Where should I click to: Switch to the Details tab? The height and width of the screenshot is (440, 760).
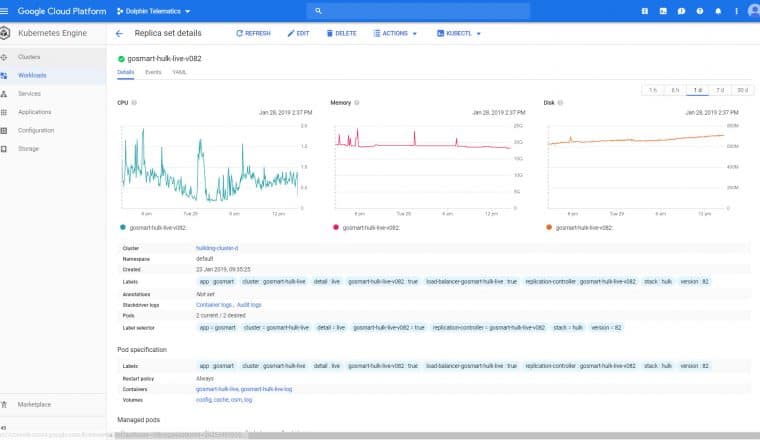coord(126,72)
